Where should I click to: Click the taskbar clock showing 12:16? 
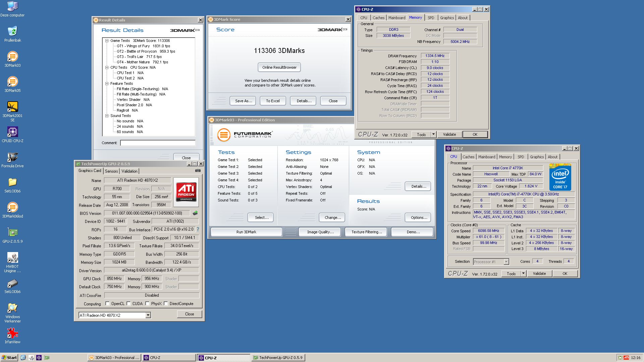coord(636,358)
